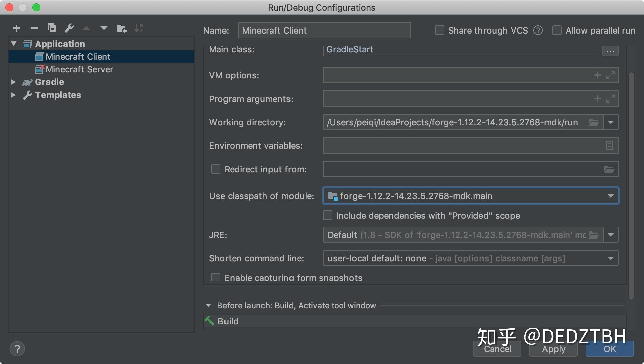Add a new run configuration

16,28
